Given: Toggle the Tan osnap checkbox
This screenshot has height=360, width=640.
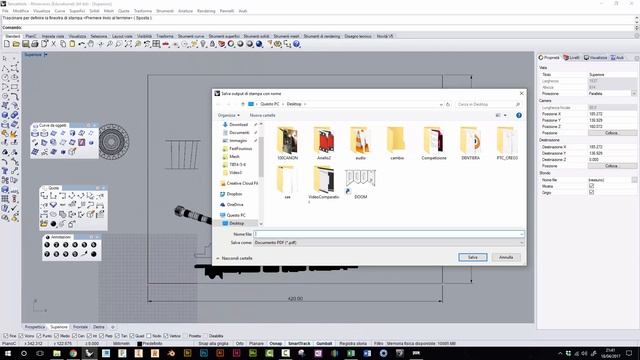Looking at the screenshot, I should click(118, 336).
